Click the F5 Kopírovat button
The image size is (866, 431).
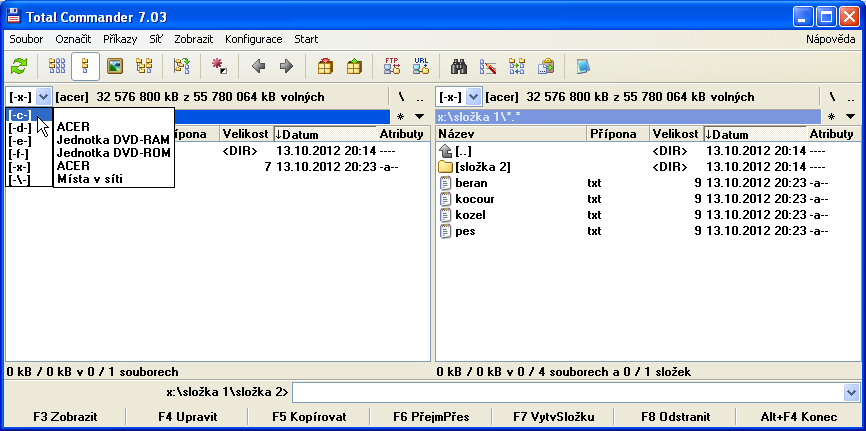[x=309, y=417]
